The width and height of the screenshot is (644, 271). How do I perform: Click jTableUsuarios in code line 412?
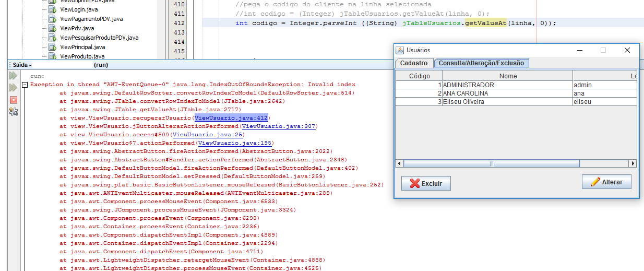click(x=432, y=23)
